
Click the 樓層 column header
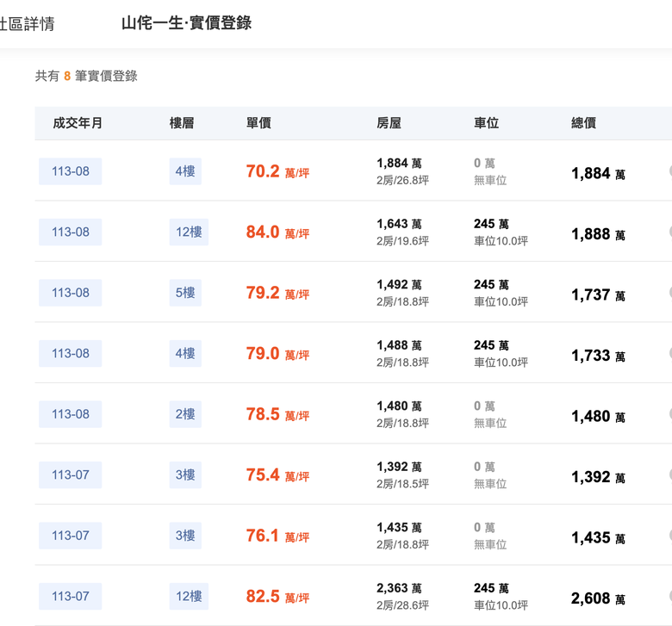tap(182, 123)
